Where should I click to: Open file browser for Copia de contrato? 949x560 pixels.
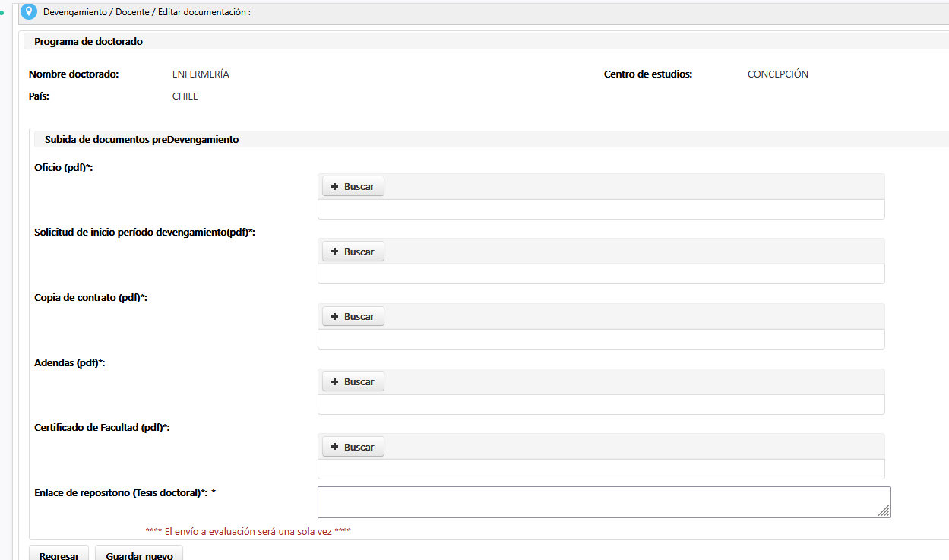353,316
